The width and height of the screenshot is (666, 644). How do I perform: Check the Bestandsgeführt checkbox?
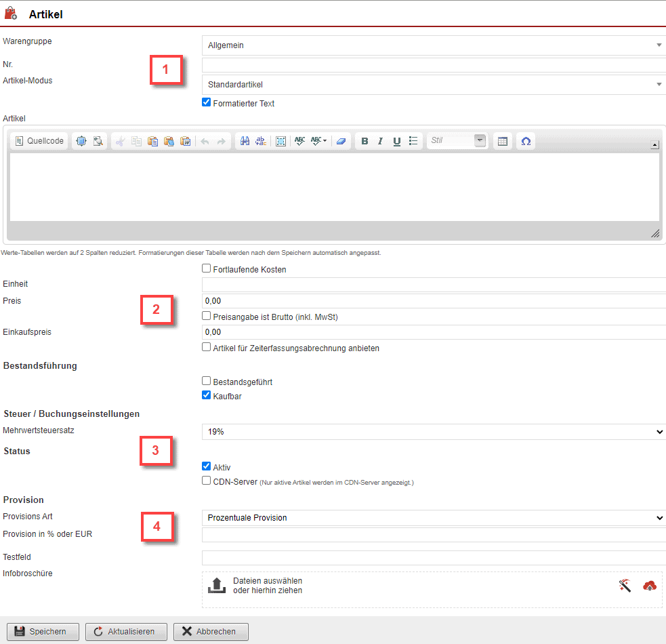[x=207, y=382]
